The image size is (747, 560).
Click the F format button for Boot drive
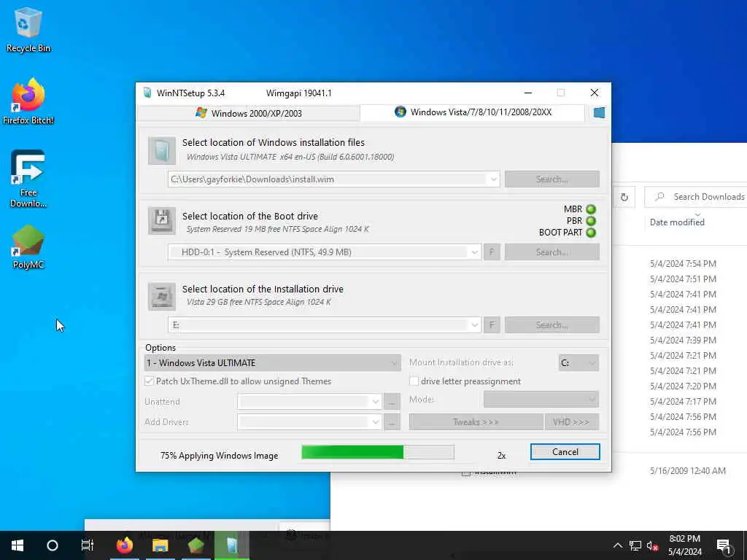click(x=492, y=252)
